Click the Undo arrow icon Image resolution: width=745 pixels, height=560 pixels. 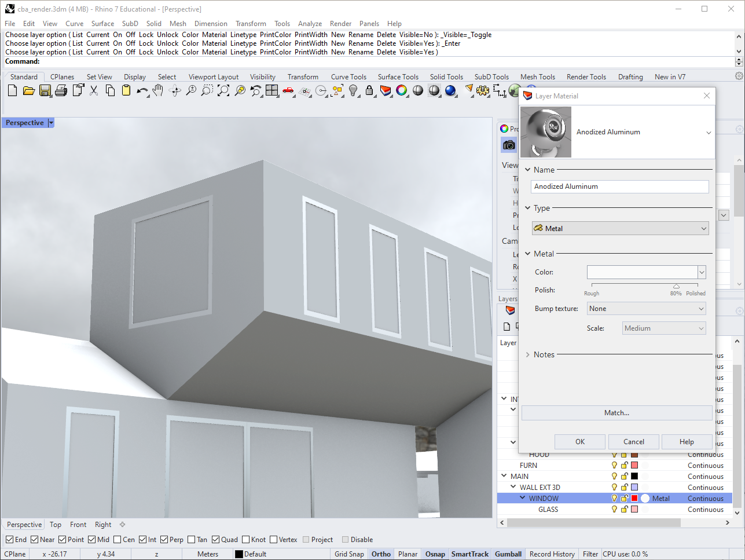point(142,90)
